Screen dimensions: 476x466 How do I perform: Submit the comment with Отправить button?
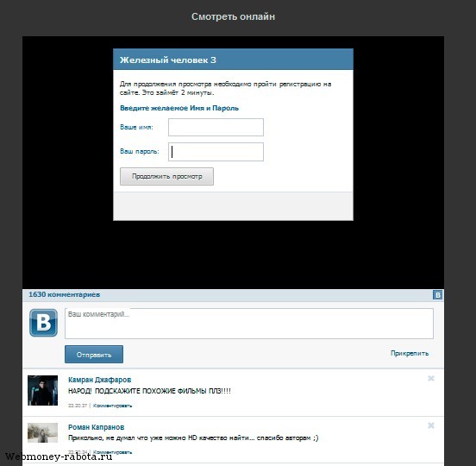coord(94,354)
